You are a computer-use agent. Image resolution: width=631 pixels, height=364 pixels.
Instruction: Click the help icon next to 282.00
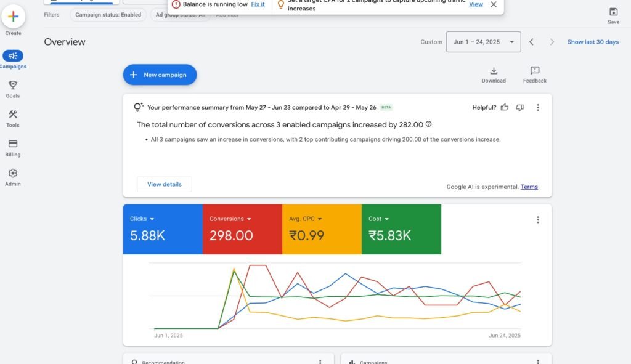[429, 124]
